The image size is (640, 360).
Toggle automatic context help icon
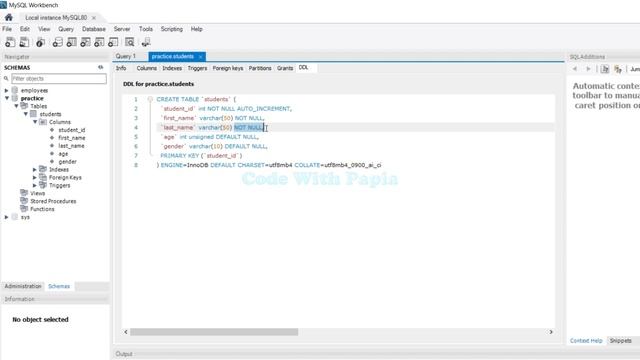(605, 69)
